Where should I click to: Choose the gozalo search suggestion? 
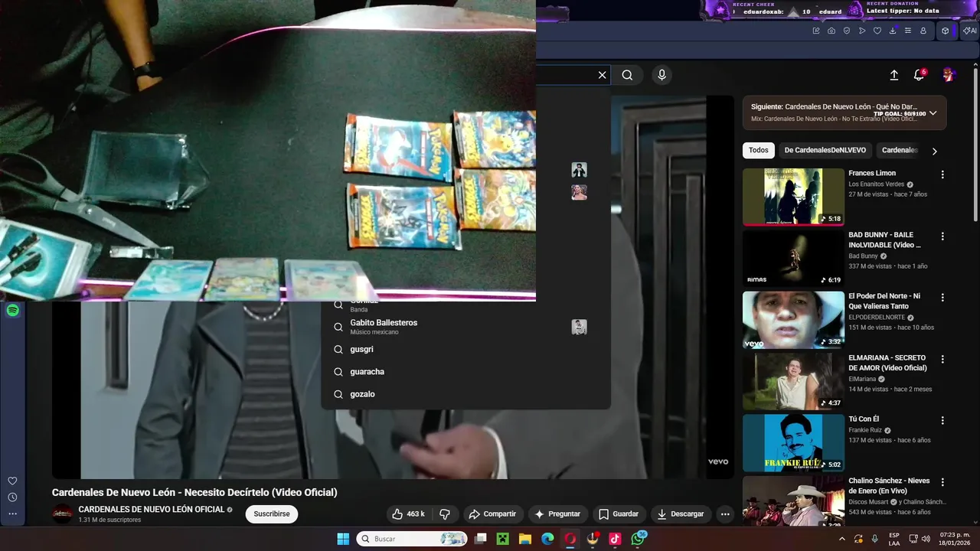[x=465, y=394]
